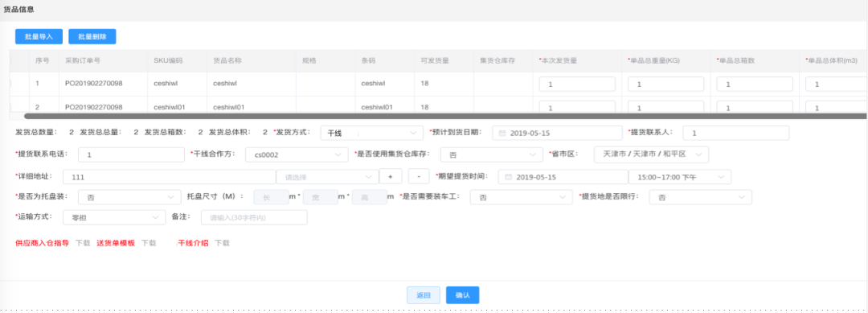This screenshot has height=313, width=868.
Task: Click calendar icon in 预计到货日期 field
Action: coord(502,134)
